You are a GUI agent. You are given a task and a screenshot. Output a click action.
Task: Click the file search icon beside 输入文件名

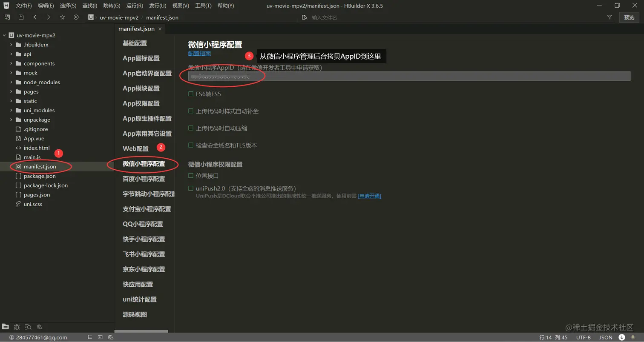point(304,17)
